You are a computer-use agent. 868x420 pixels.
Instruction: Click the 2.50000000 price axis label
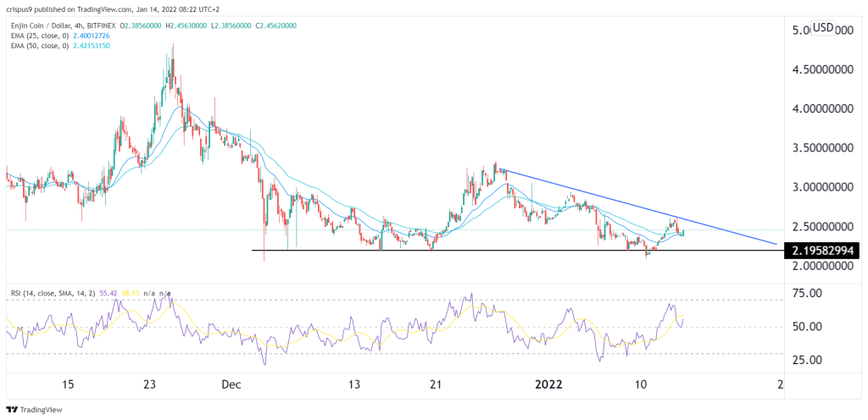tap(823, 227)
